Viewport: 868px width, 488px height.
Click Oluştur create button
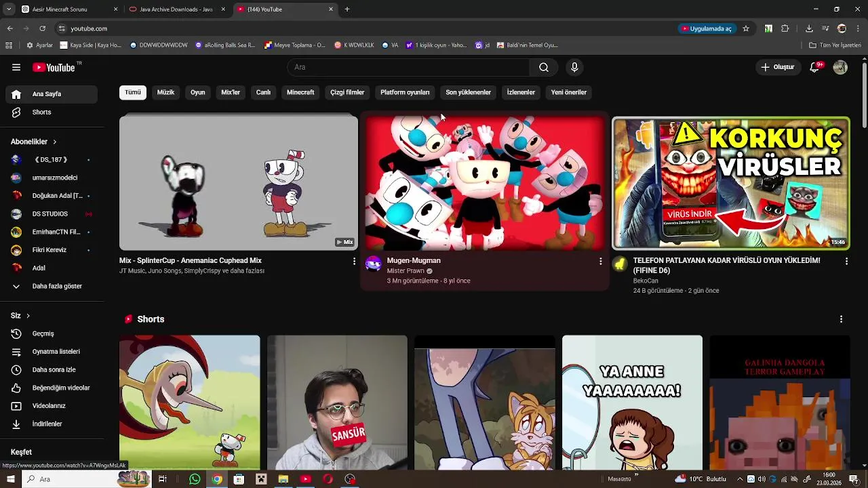[x=777, y=67]
